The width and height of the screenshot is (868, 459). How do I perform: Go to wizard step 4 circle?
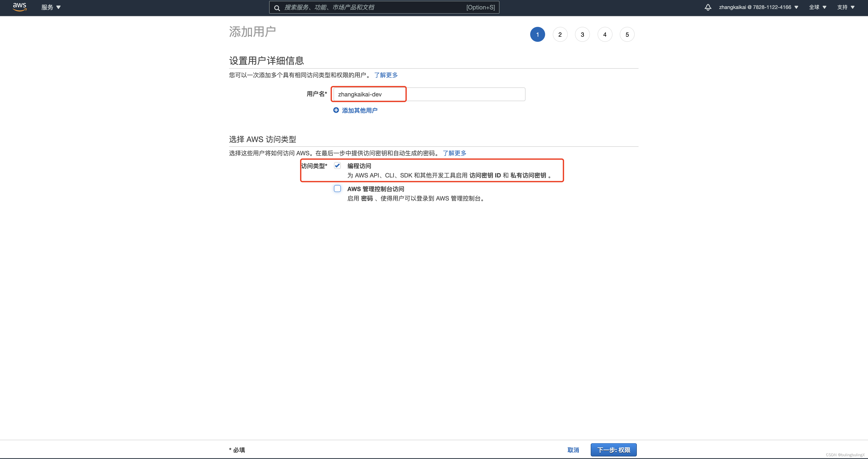pyautogui.click(x=605, y=34)
